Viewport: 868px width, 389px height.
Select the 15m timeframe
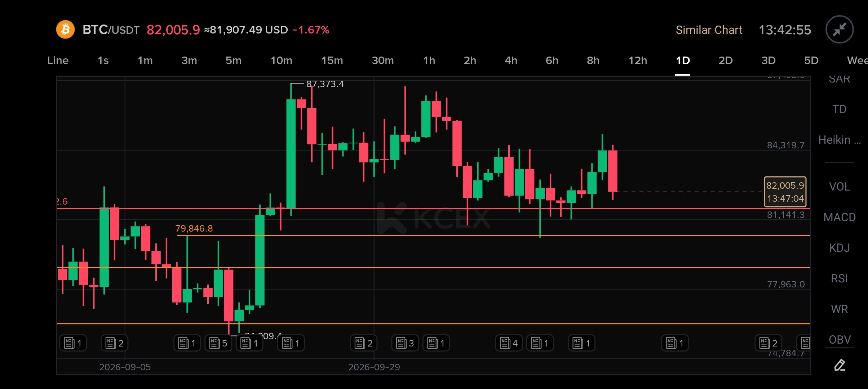(332, 61)
